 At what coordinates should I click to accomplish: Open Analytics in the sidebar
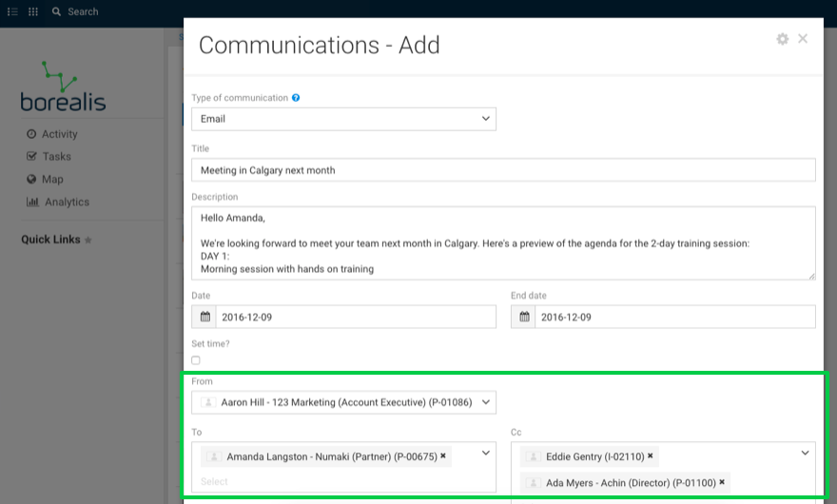click(58, 202)
